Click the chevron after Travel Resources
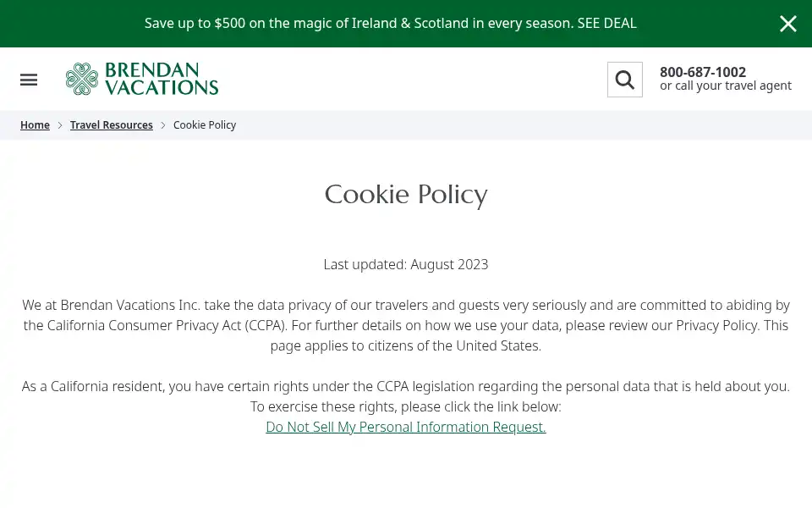 tap(163, 125)
